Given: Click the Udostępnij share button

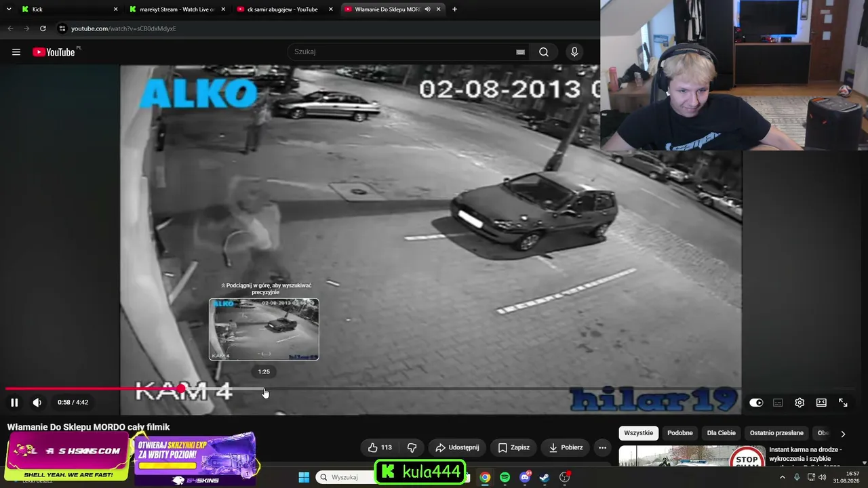Looking at the screenshot, I should click(457, 447).
